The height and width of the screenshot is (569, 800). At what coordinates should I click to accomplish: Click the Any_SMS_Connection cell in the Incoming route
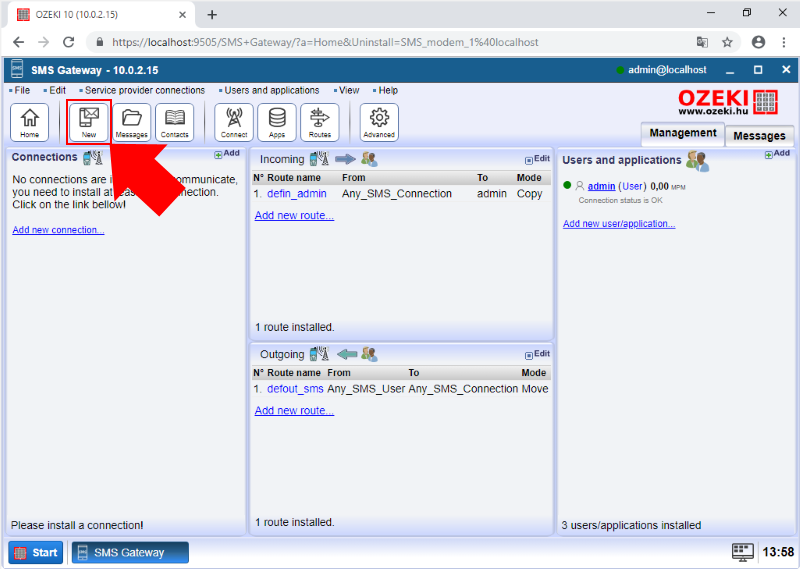pyautogui.click(x=397, y=194)
